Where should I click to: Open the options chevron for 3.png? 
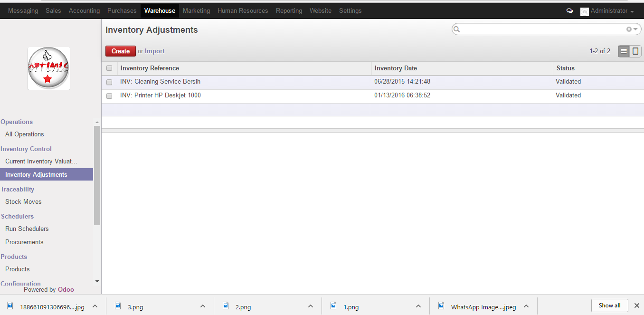203,306
